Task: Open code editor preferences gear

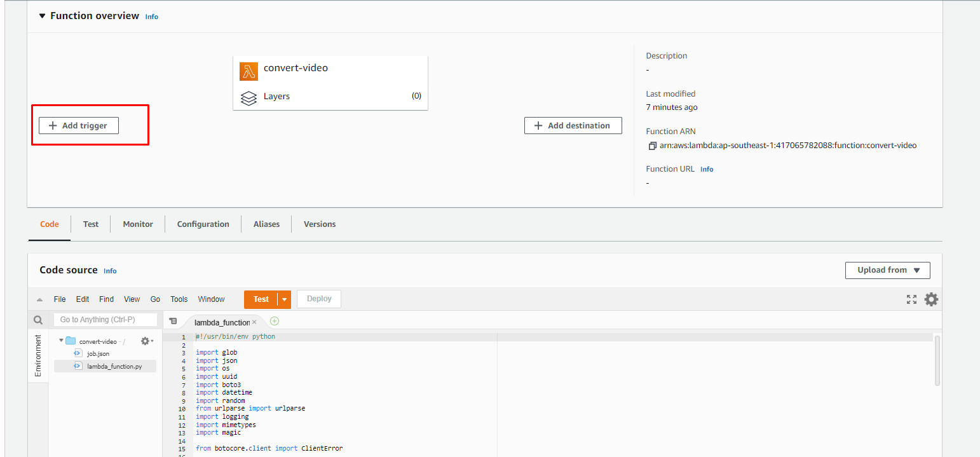Action: pos(931,299)
